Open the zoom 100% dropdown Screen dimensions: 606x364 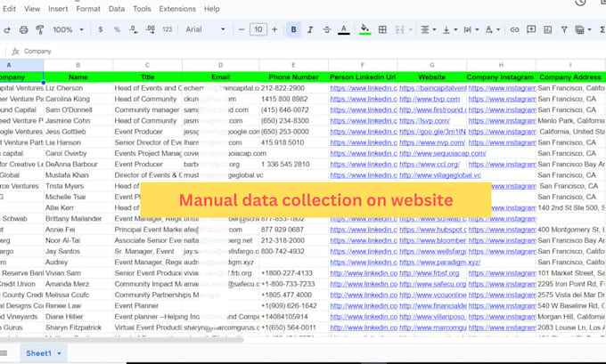(x=68, y=29)
